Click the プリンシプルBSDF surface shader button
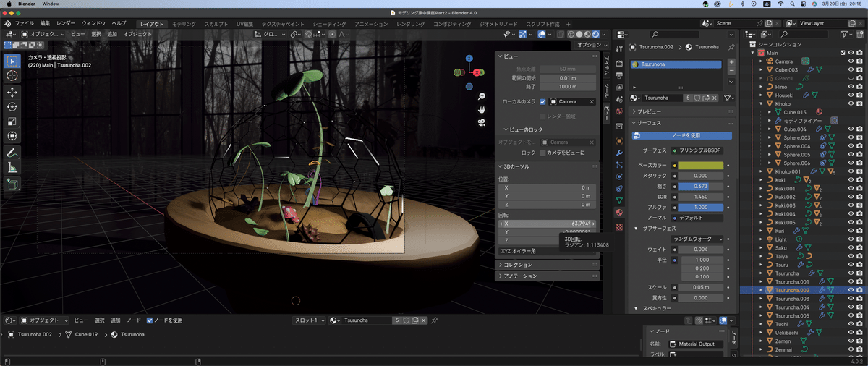Viewport: 868px width, 366px height. pos(697,150)
